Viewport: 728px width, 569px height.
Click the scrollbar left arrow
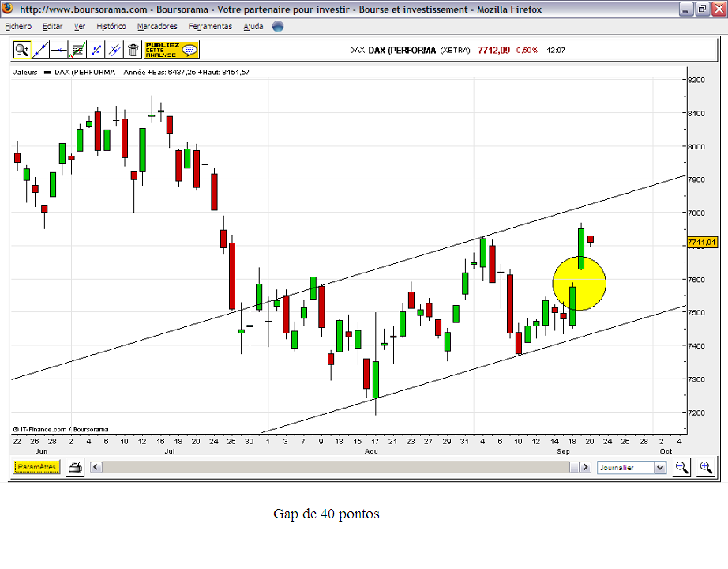[x=96, y=467]
